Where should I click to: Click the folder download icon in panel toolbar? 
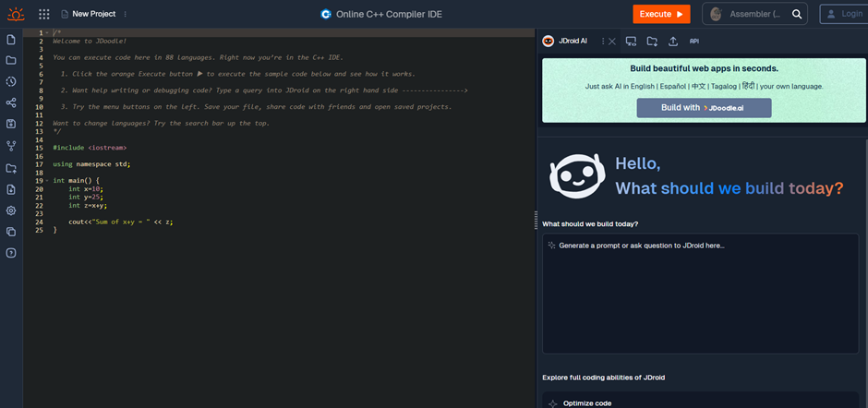(652, 41)
